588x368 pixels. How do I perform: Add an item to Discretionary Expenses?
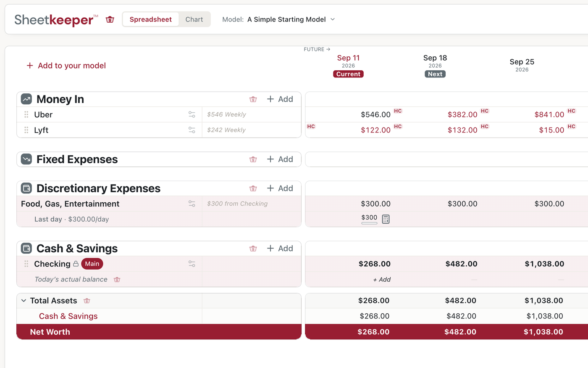pyautogui.click(x=280, y=188)
